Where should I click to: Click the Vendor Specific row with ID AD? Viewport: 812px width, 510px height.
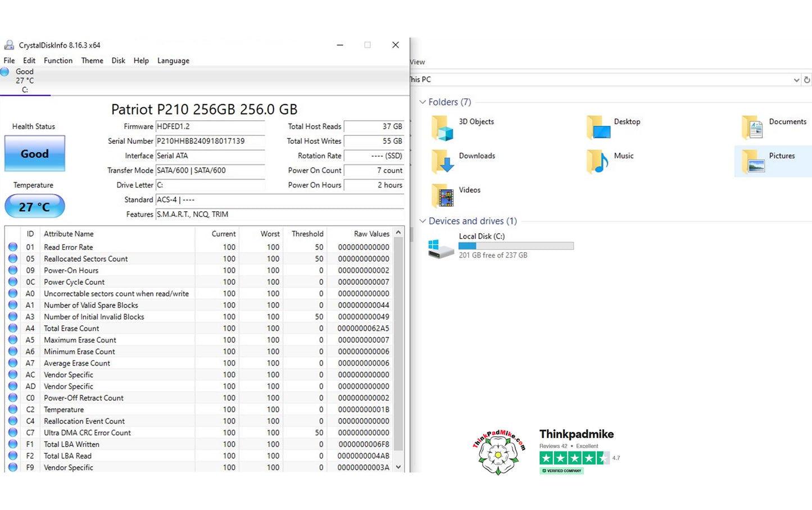point(199,386)
